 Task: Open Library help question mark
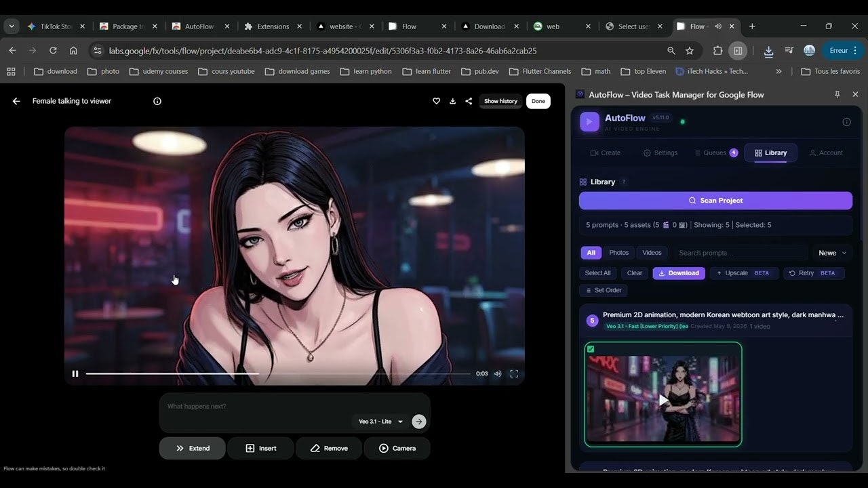[624, 182]
